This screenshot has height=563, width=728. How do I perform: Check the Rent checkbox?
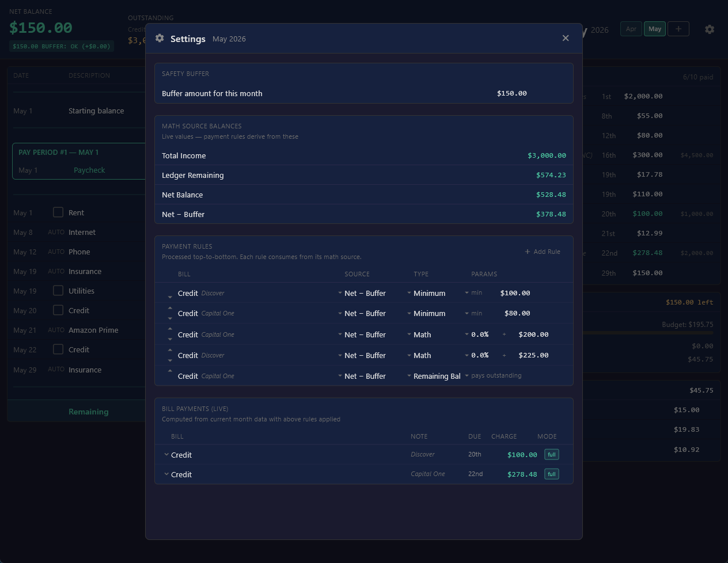pos(58,212)
